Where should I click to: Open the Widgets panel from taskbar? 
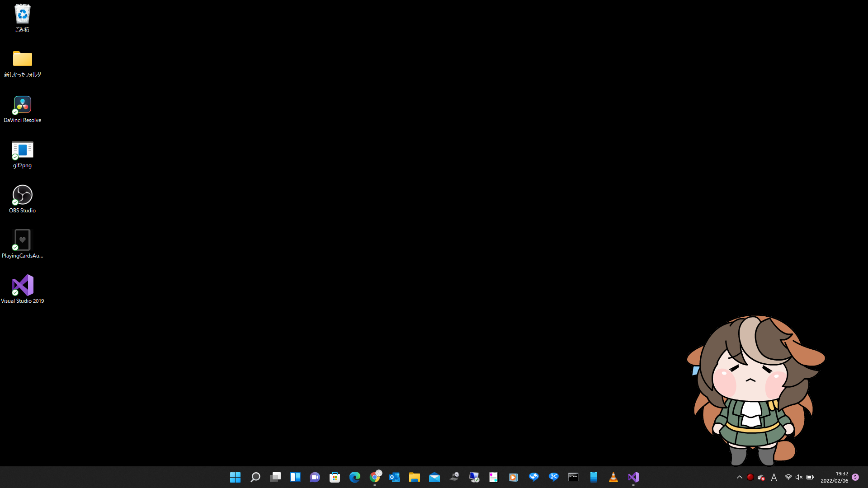tap(295, 477)
